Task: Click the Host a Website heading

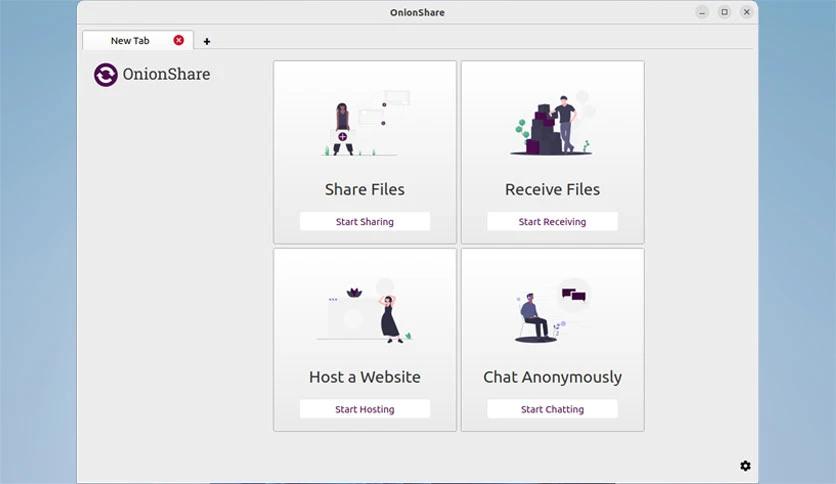Action: (x=365, y=377)
